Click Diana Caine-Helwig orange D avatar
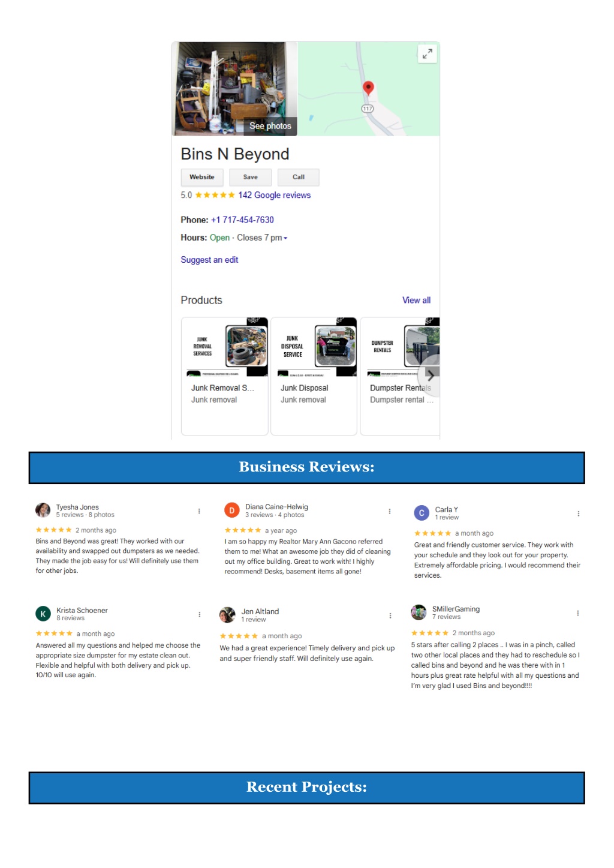This screenshot has width=614, height=868. coord(231,510)
